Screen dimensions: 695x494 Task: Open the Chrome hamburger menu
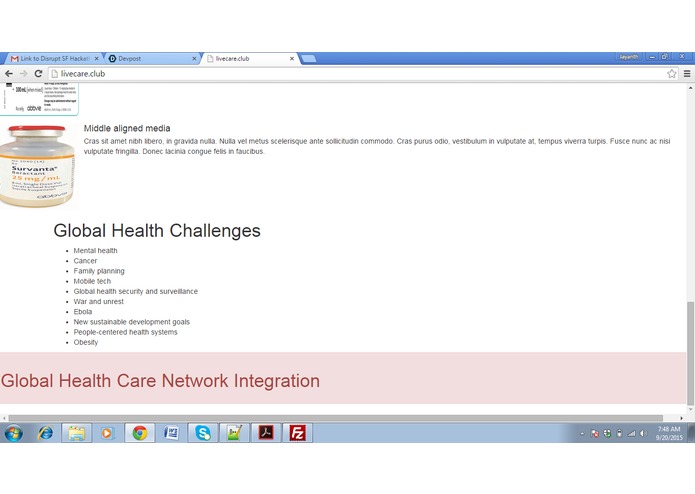[687, 74]
